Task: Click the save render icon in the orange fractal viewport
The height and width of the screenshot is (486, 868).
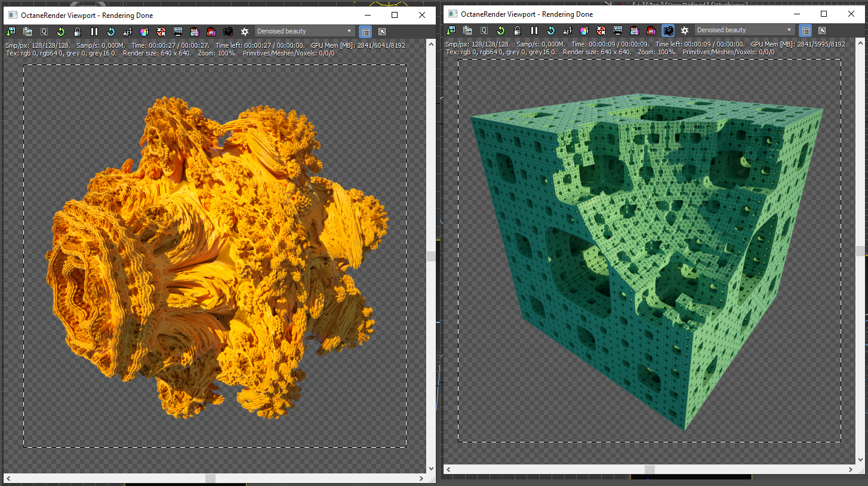Action: coord(11,31)
